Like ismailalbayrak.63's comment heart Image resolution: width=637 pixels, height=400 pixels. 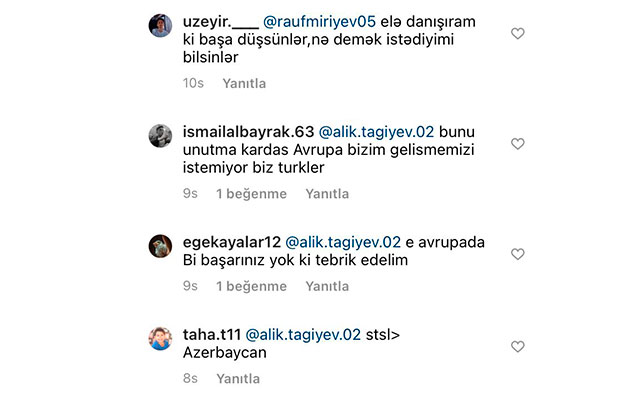pos(518,144)
